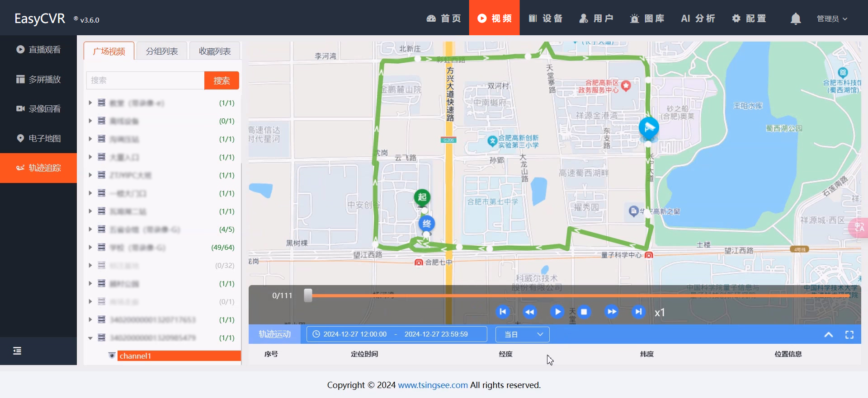Open the AI 分析 section
The image size is (868, 398).
coord(698,19)
